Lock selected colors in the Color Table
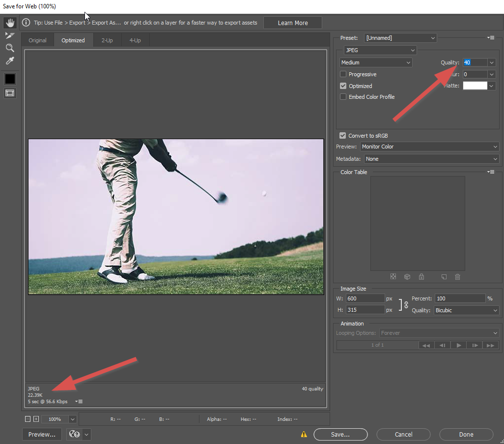 pos(421,276)
